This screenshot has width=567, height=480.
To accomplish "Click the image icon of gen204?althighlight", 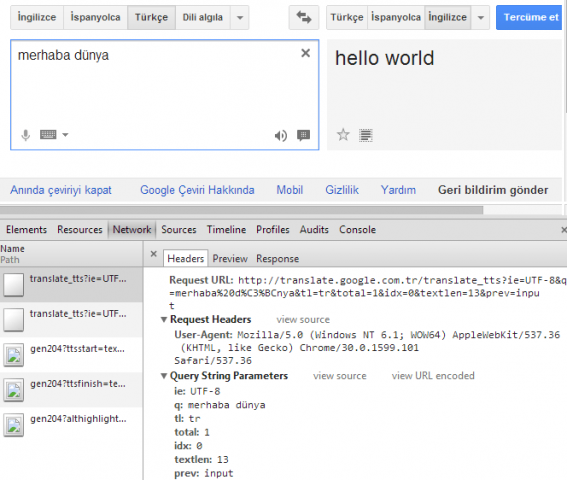I will point(14,425).
